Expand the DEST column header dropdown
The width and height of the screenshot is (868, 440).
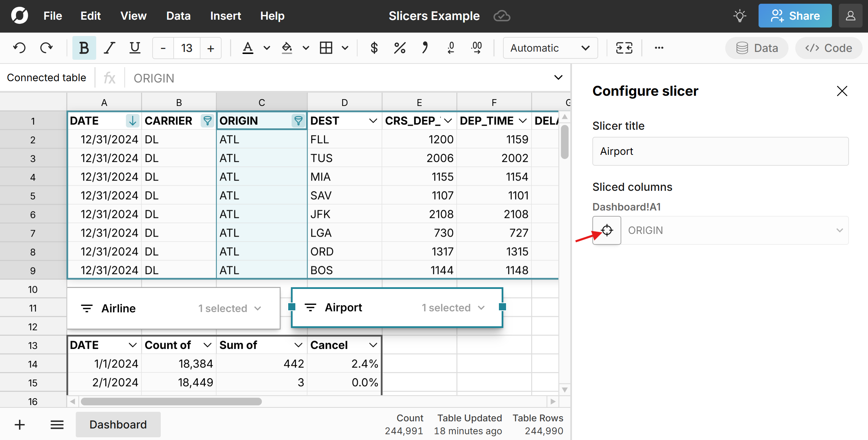(372, 121)
